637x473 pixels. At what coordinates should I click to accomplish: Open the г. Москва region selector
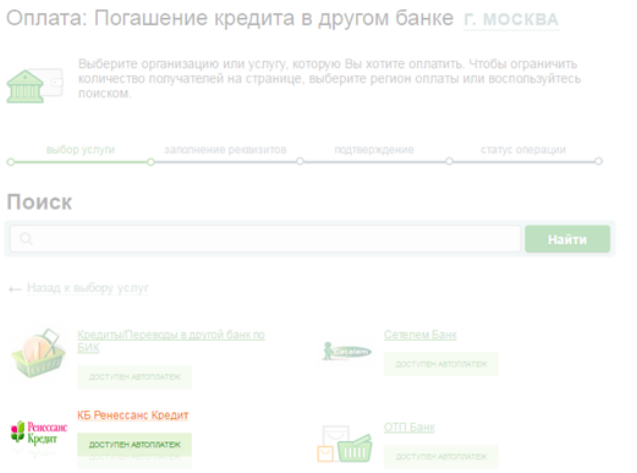pyautogui.click(x=510, y=20)
